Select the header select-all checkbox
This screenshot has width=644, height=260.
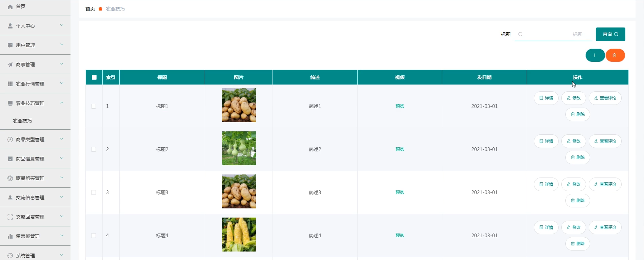tap(94, 77)
